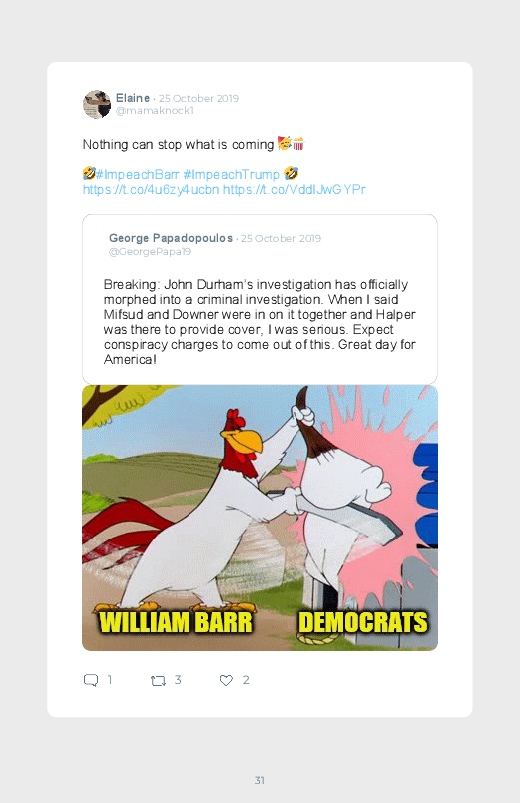Like the tweet with the heart icon
520x803 pixels.
point(226,680)
